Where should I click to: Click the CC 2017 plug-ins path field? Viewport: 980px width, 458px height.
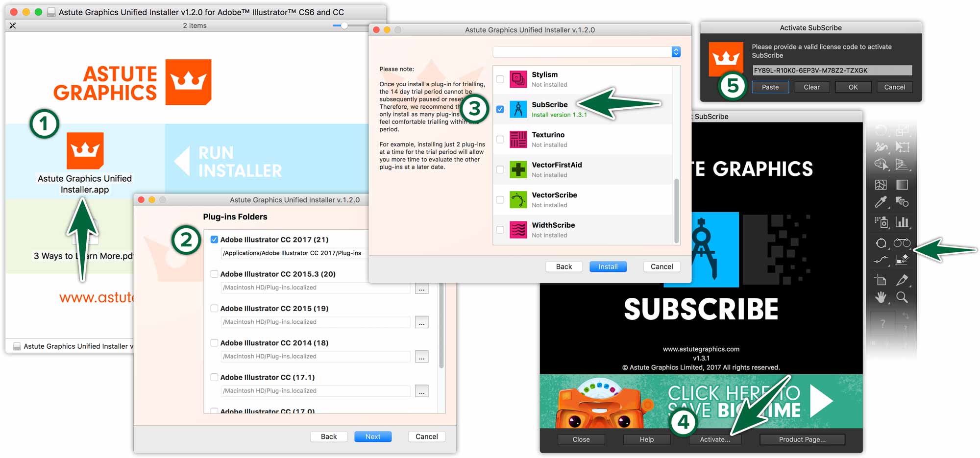[x=294, y=253]
